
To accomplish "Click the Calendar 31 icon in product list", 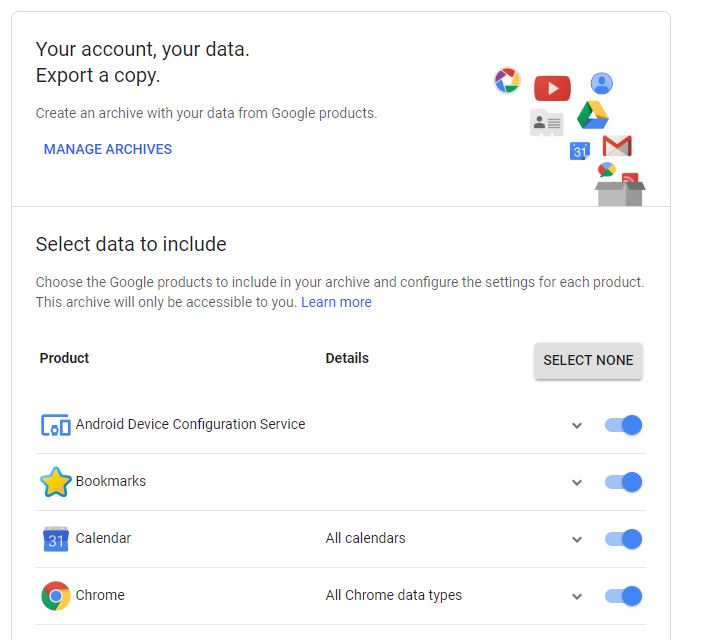I will tap(56, 539).
